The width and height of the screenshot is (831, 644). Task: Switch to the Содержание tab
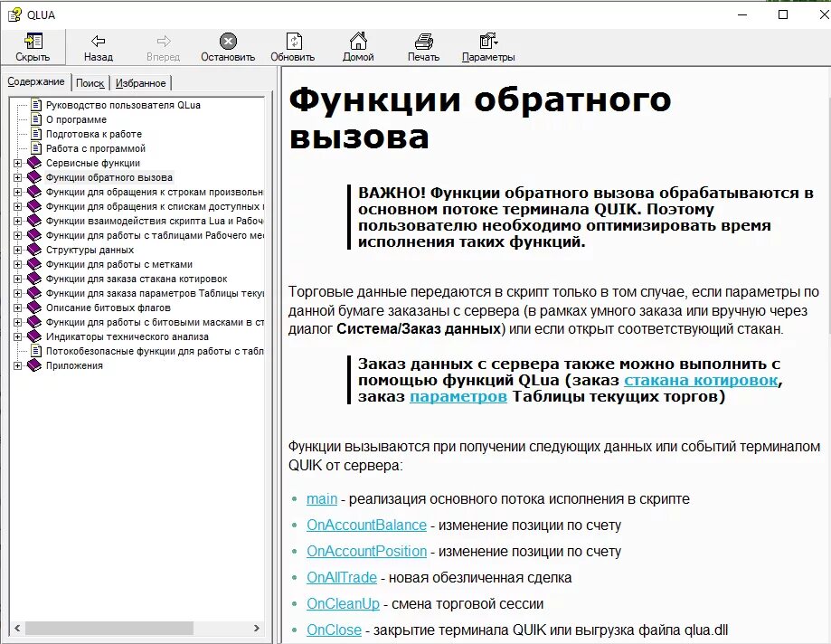tap(36, 81)
